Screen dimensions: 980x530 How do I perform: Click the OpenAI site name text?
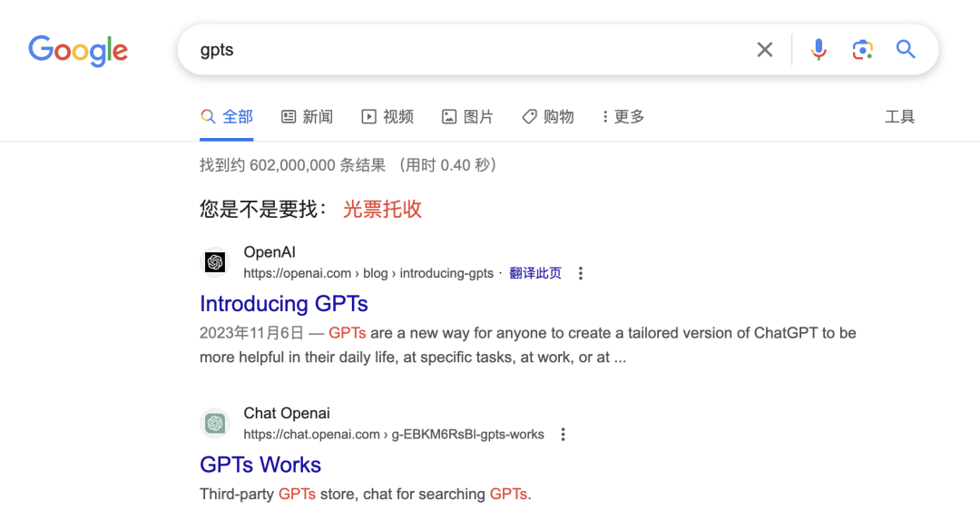point(269,252)
